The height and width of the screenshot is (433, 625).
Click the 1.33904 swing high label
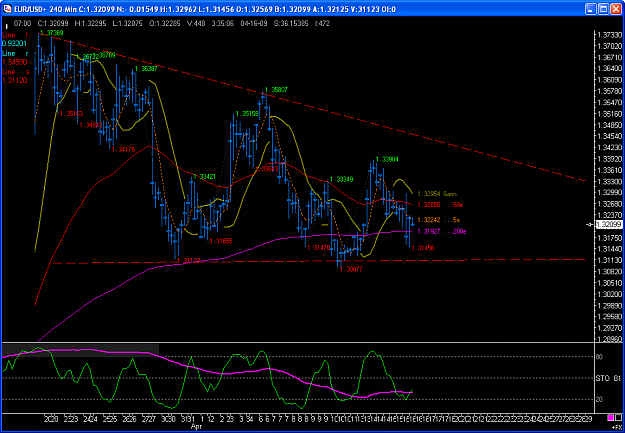pyautogui.click(x=387, y=159)
